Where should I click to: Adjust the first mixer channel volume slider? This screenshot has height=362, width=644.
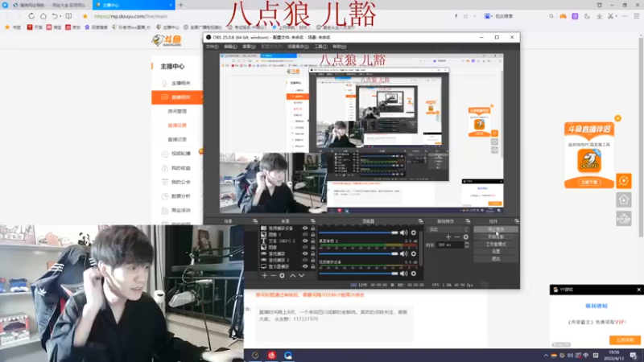coord(358,232)
